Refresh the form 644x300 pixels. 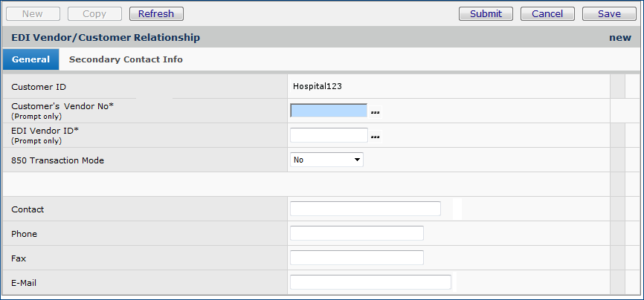(156, 13)
